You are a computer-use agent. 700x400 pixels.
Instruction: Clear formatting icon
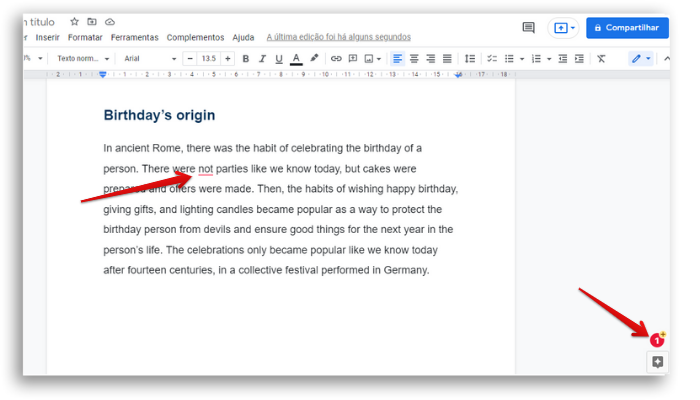pos(601,58)
